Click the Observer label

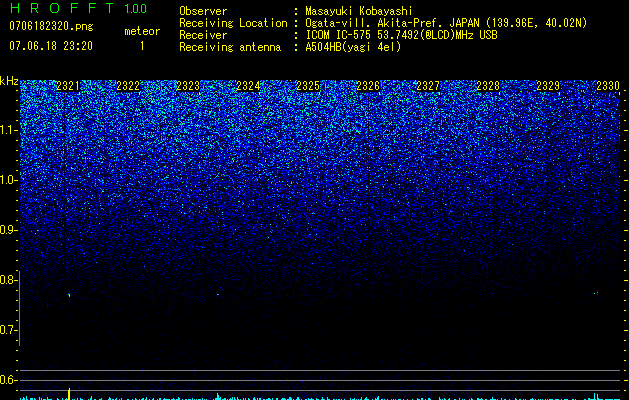pos(203,11)
